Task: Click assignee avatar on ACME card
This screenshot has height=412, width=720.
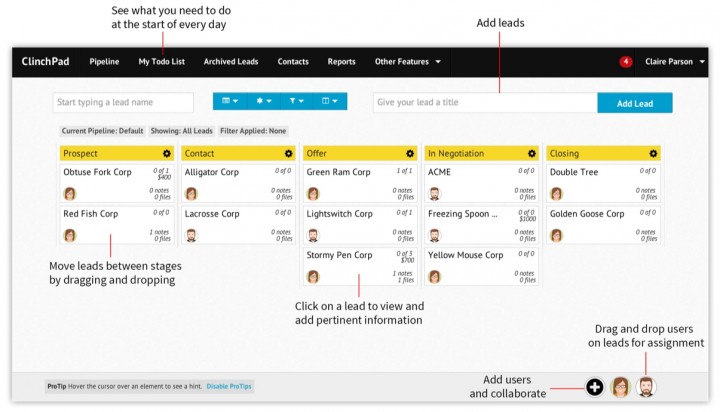Action: click(x=434, y=194)
